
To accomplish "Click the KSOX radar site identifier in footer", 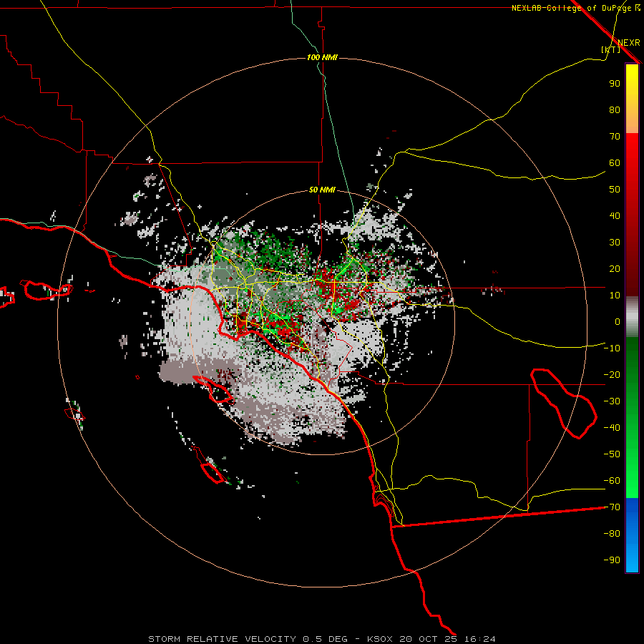I will pos(380,639).
